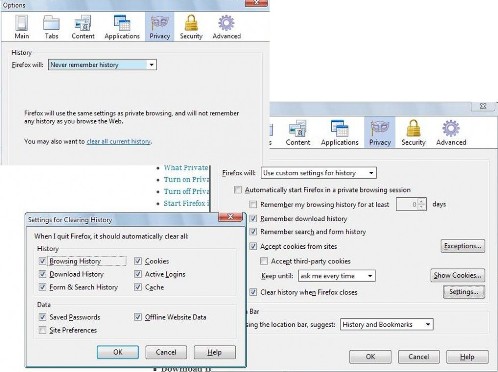Open Start Firefox link in background page
The image size is (498, 372).
pos(185,203)
